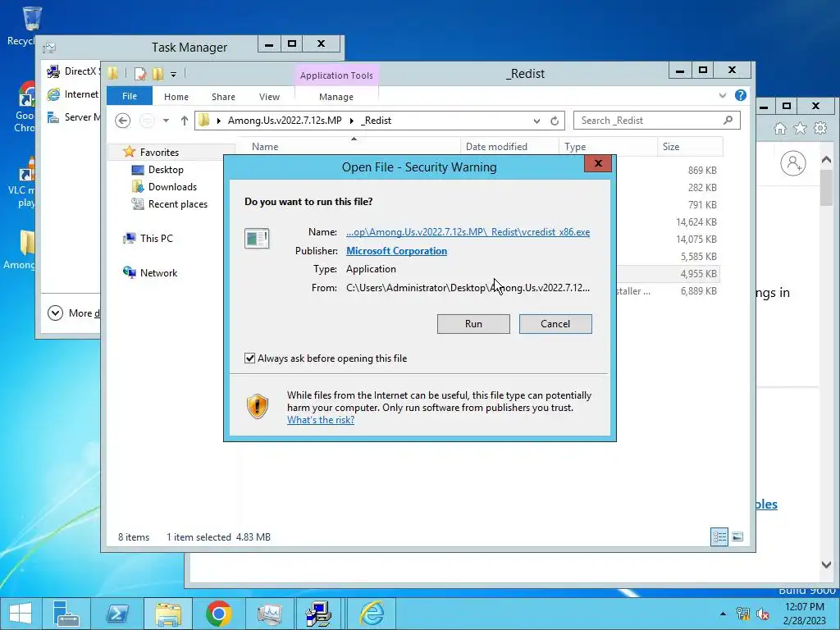
Task: Open File Explorer taskbar icon
Action: point(167,614)
